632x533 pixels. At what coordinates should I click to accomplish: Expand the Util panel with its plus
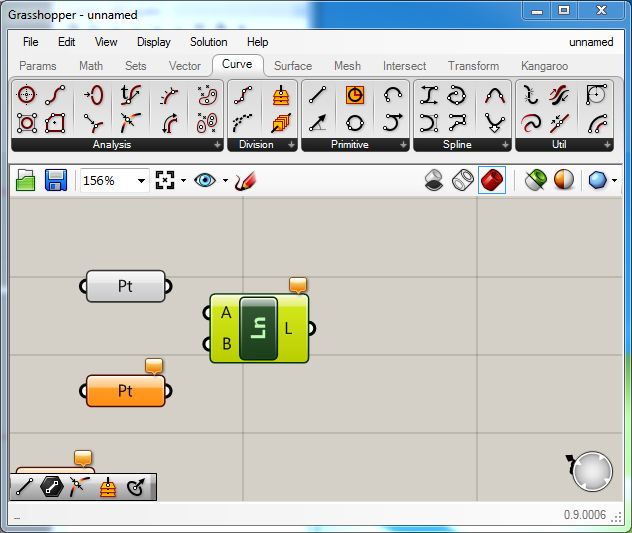(607, 144)
